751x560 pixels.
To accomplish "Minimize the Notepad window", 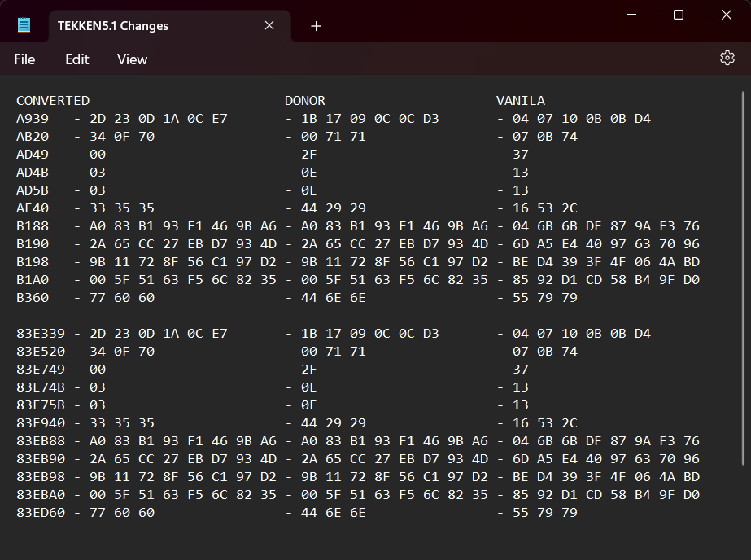I will click(631, 15).
